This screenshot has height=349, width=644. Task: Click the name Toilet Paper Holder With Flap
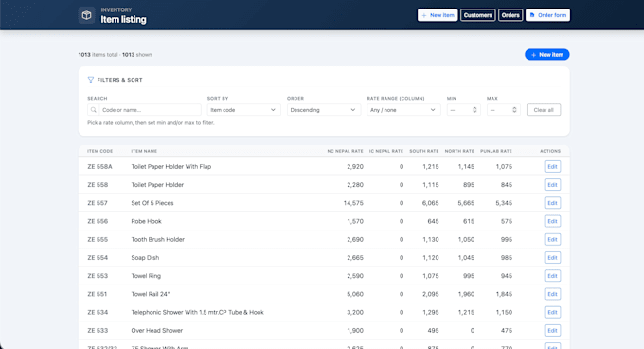(171, 167)
